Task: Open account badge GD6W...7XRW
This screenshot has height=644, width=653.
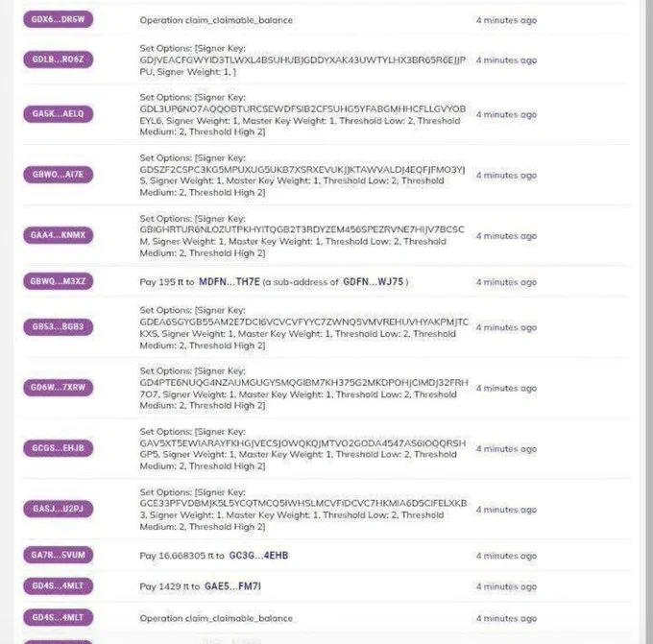Action: coord(58,387)
